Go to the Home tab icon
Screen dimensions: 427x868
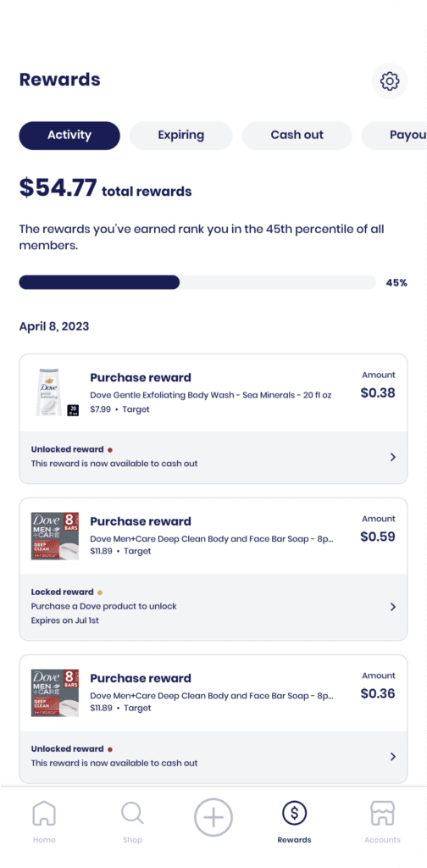click(44, 814)
